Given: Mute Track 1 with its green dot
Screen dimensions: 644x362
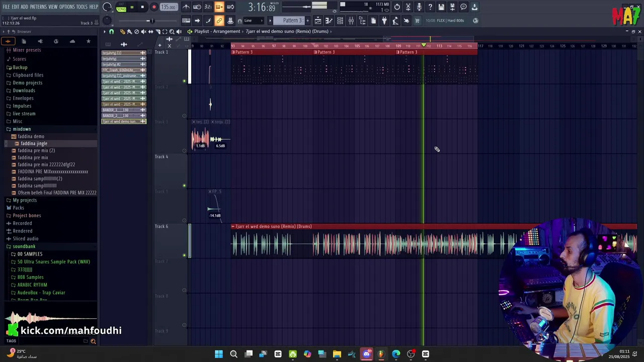Looking at the screenshot, I should click(x=184, y=81).
